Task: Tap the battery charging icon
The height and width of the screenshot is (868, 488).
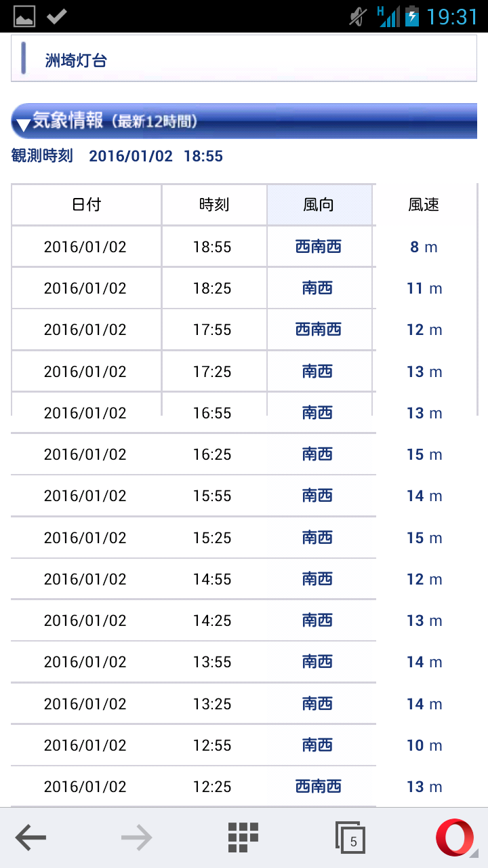Action: (411, 16)
